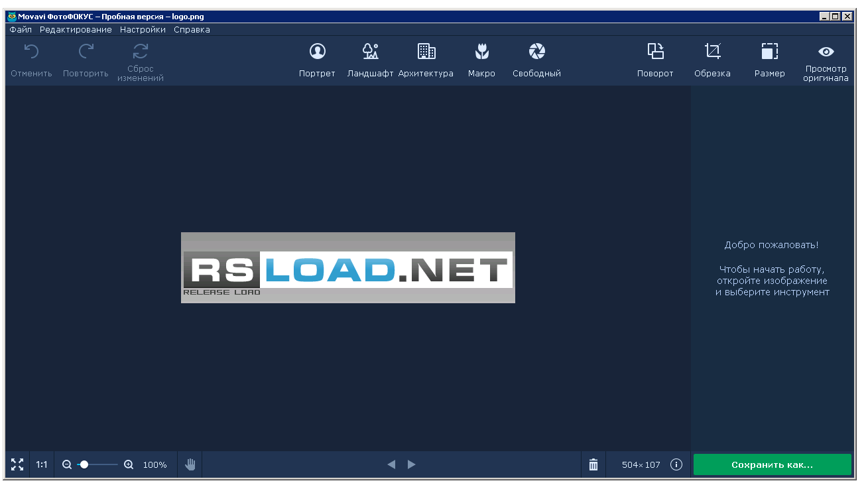Click the 504×107 image dimensions text
868x491 pixels.
(641, 464)
